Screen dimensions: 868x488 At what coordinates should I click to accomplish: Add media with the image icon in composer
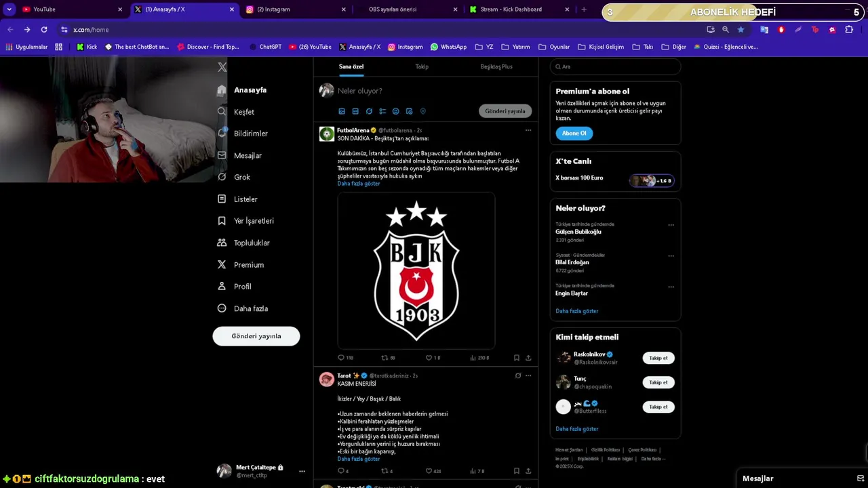342,111
